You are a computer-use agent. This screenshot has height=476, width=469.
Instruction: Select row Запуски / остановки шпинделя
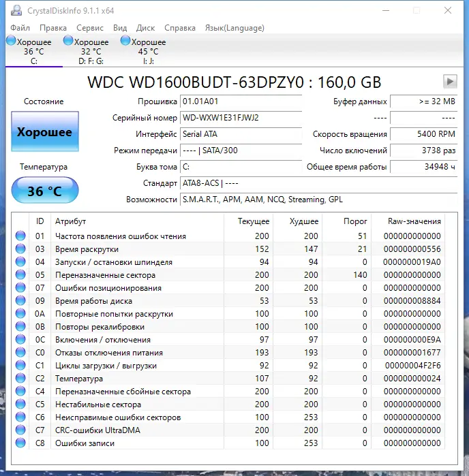228,261
